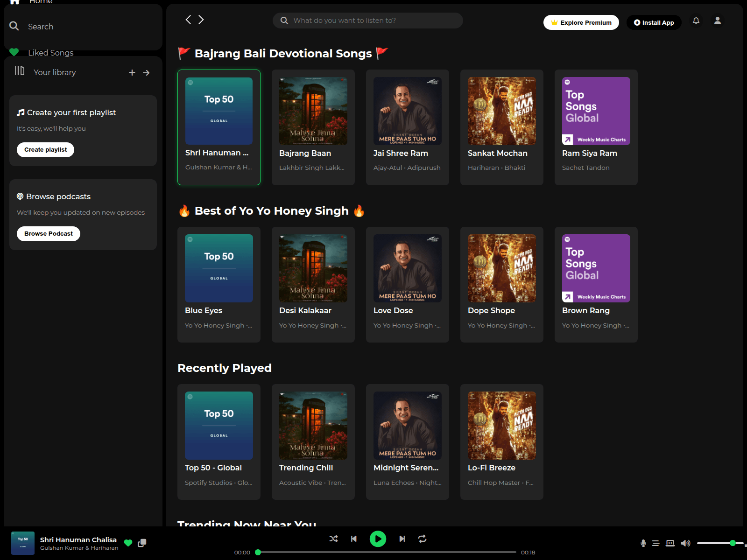This screenshot has width=747, height=560.
Task: Click the Search magnifier icon in sidebar
Action: coord(14,26)
